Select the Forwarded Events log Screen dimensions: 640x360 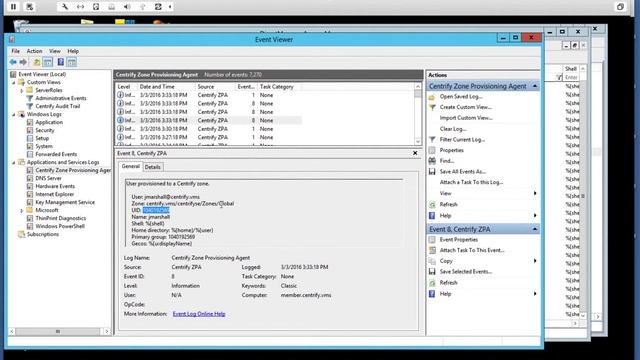pyautogui.click(x=56, y=154)
